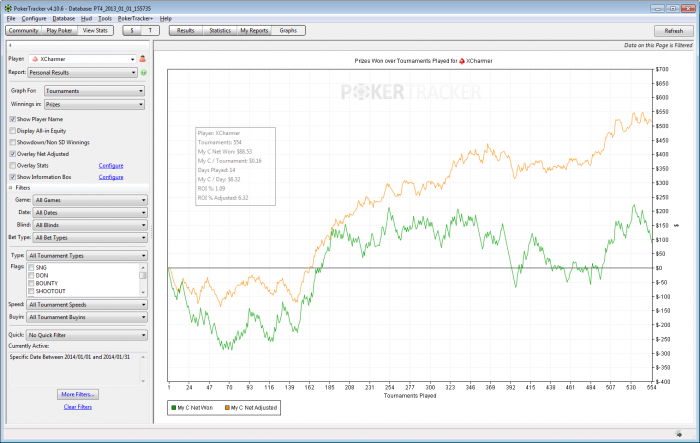
Task: Uncheck Show Player Name
Action: pos(12,119)
